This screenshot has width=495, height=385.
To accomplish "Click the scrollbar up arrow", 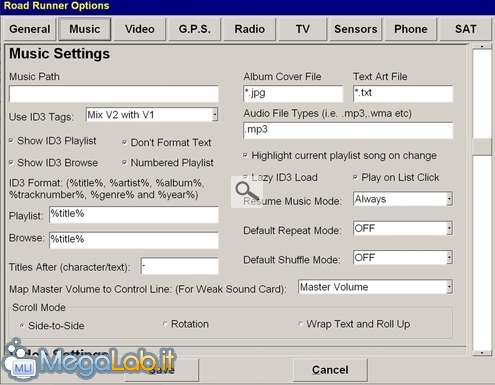I will [x=482, y=47].
